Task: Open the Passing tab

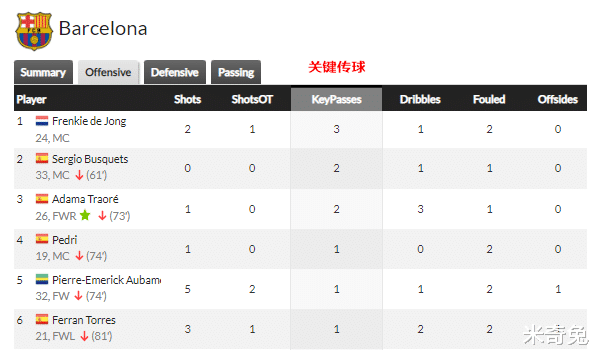Action: [x=236, y=72]
